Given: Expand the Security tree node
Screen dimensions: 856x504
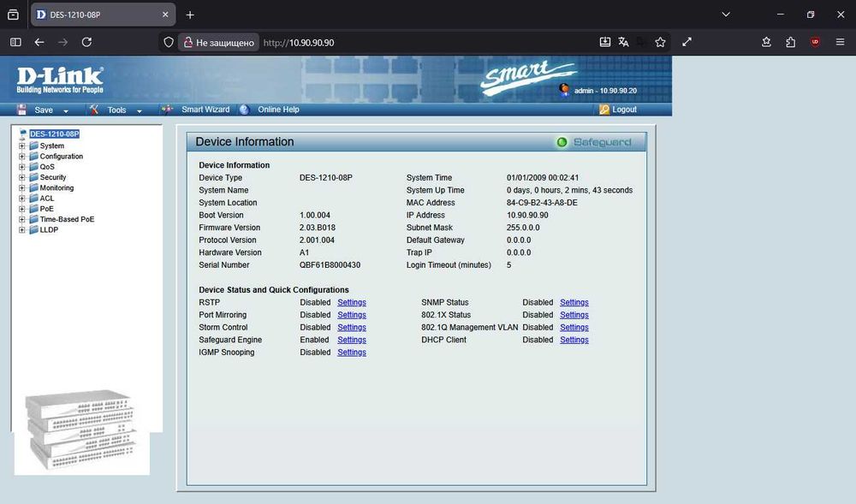Looking at the screenshot, I should (22, 177).
